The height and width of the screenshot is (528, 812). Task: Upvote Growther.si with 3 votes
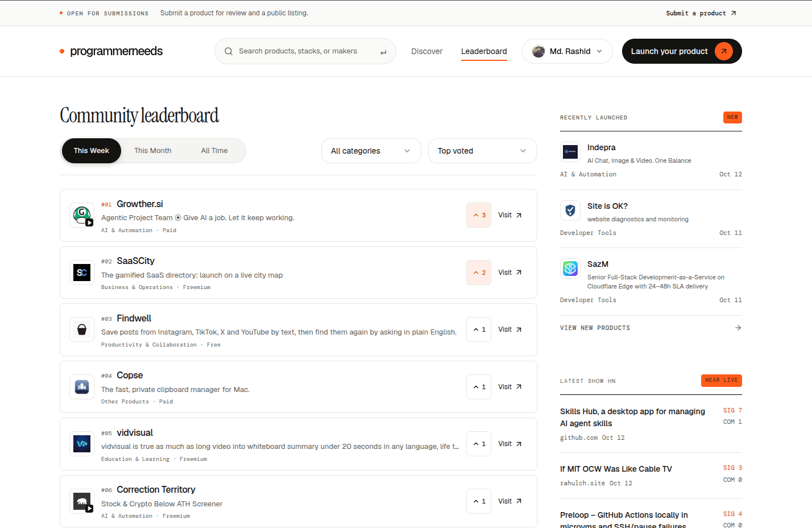[479, 215]
